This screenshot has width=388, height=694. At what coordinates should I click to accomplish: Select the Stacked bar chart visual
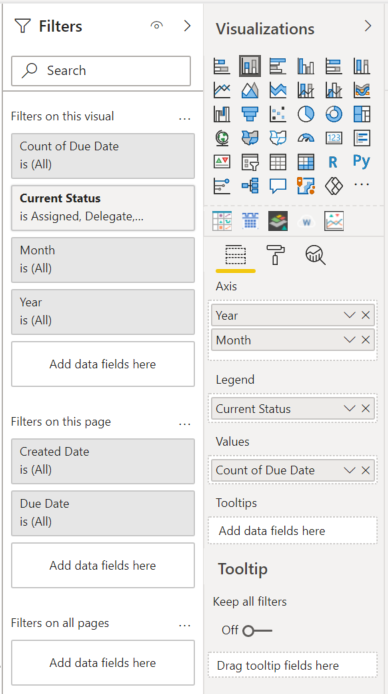(x=222, y=66)
